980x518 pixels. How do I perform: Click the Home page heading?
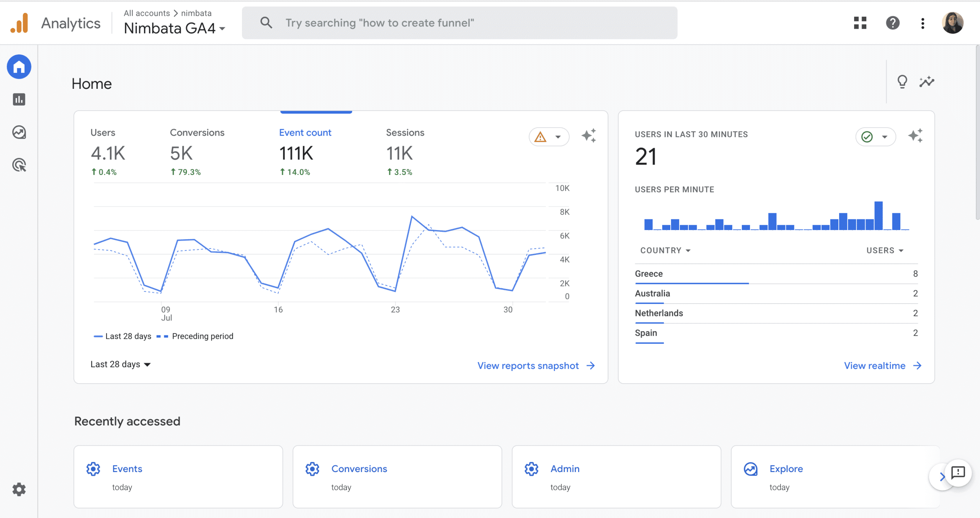[x=91, y=83]
